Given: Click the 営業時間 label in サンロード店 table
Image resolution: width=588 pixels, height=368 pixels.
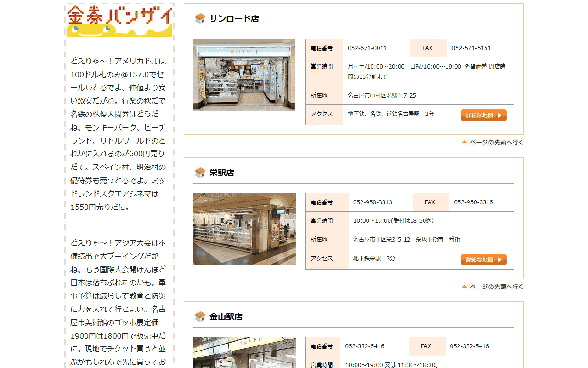Looking at the screenshot, I should [322, 67].
